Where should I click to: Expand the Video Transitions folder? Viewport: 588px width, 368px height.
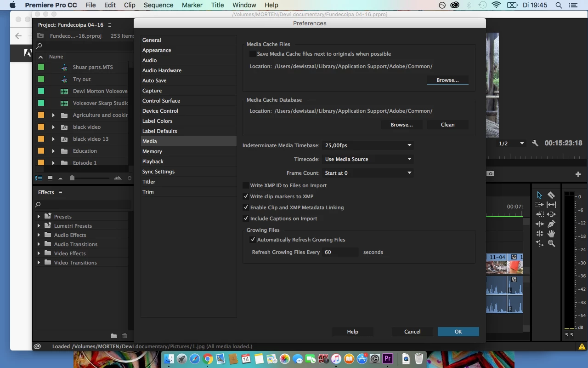point(39,263)
